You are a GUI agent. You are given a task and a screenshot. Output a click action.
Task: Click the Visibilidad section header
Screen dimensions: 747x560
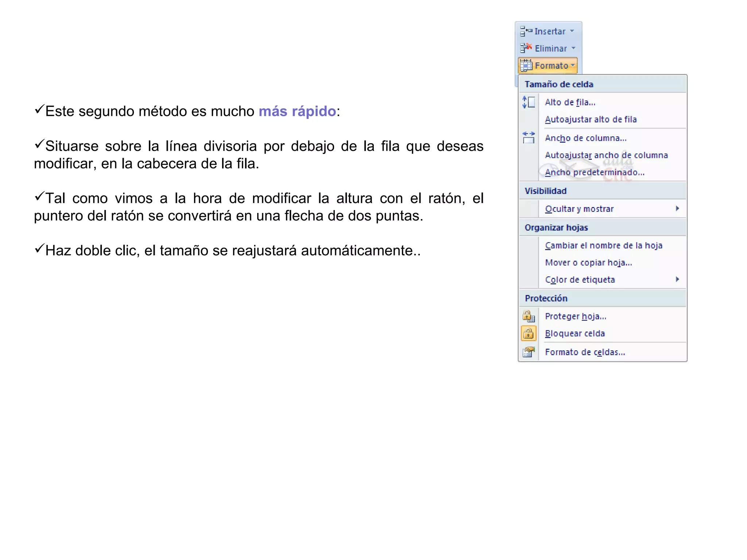point(545,191)
